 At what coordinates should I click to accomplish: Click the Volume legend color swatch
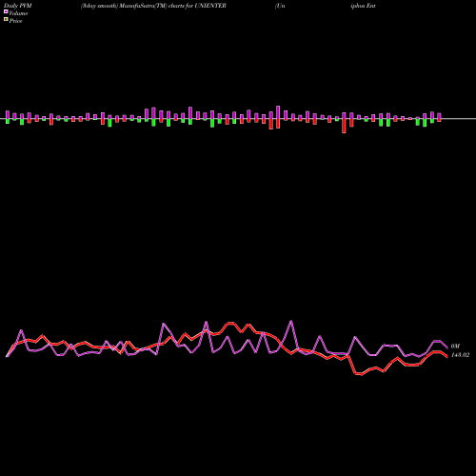point(6,12)
